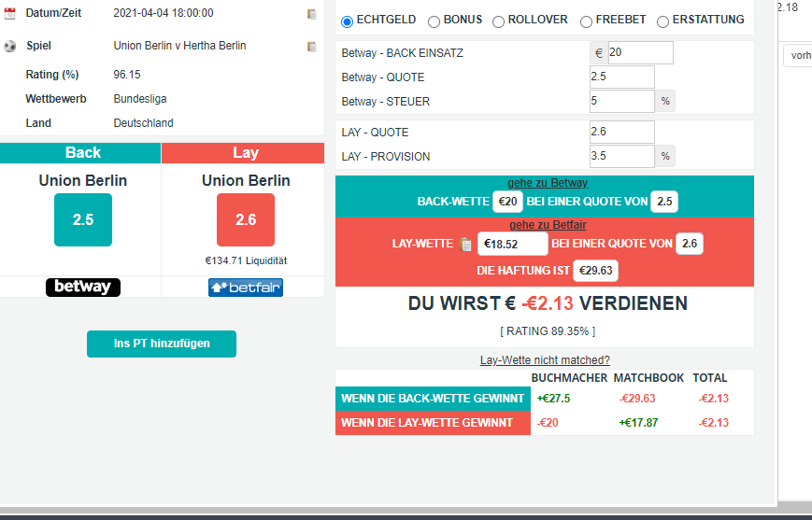This screenshot has width=812, height=520.
Task: Open the 'gehe zu Betfair' link
Action: (548, 225)
